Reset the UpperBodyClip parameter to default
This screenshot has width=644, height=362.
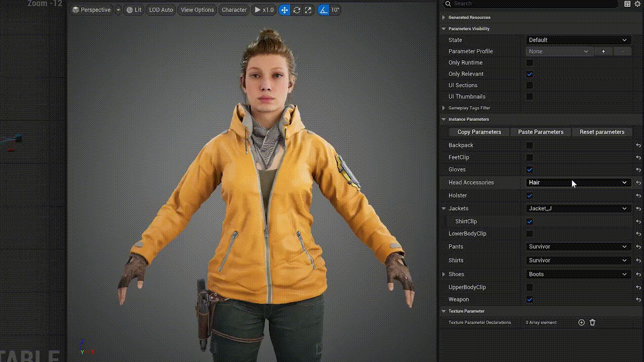638,288
